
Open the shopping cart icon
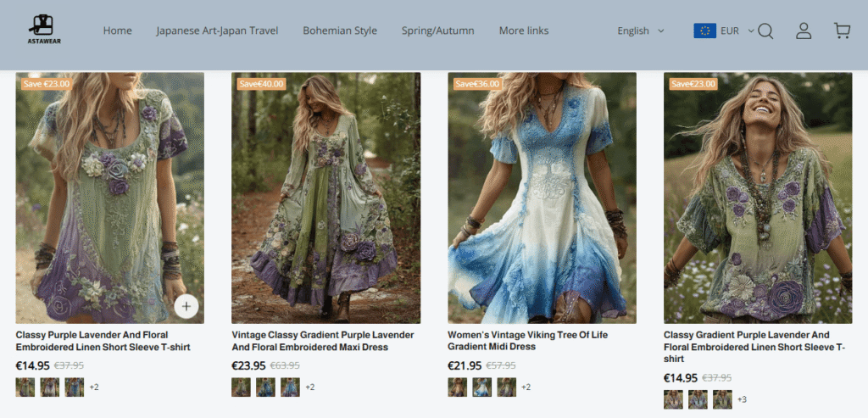pos(842,31)
